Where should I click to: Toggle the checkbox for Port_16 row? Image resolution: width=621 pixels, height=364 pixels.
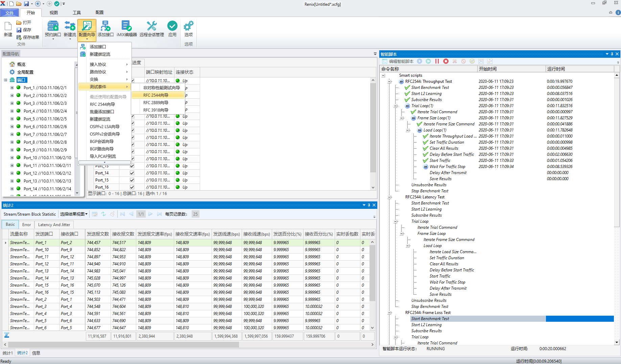[132, 187]
